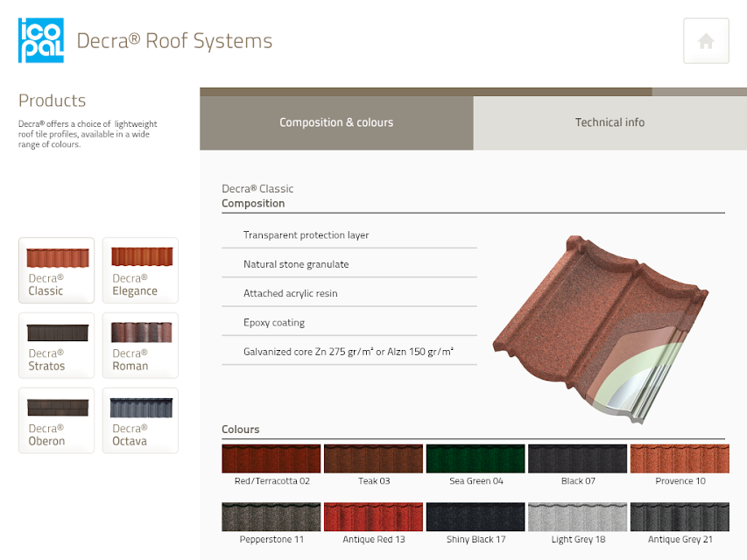This screenshot has height=560, width=747.
Task: Pick the Teak 03 colour swatch
Action: pos(373,458)
